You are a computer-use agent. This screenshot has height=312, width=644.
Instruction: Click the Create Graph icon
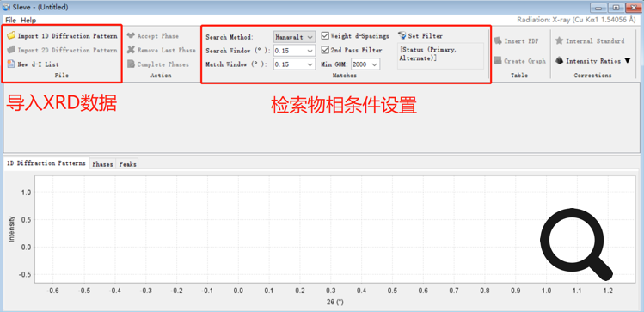click(x=498, y=60)
